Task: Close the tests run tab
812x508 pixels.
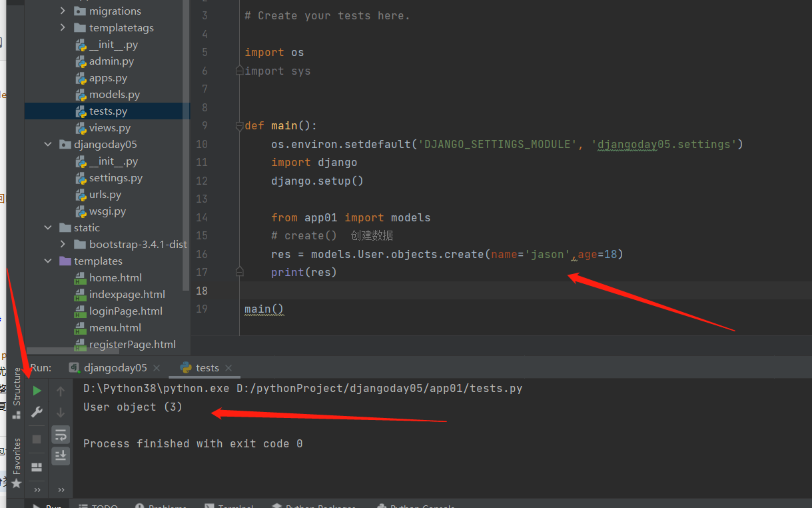Action: click(228, 368)
